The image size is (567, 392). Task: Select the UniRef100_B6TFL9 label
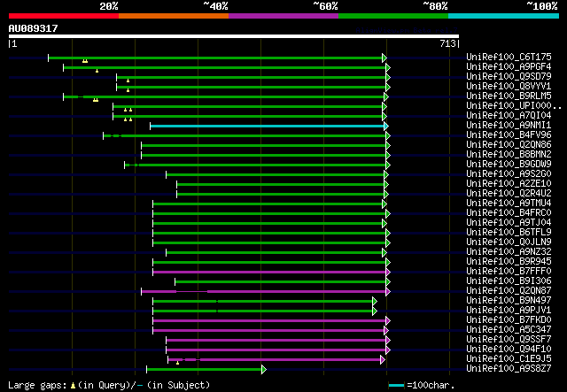point(509,233)
